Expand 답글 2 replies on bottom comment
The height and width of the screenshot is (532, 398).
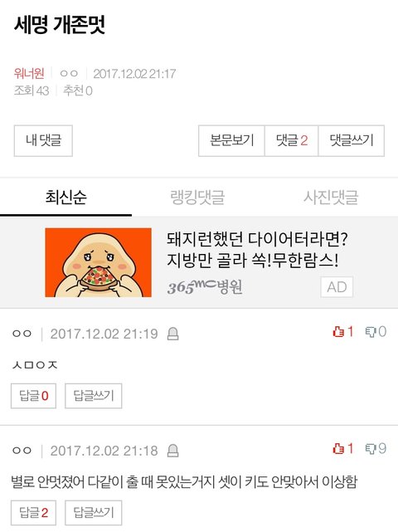pos(33,512)
